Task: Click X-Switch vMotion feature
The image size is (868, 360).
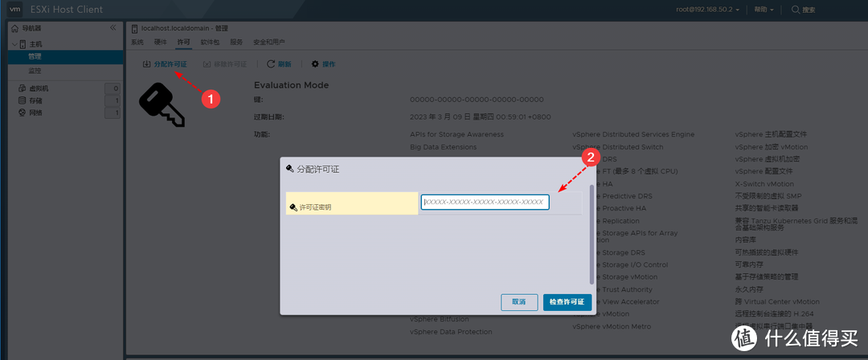Action: (x=764, y=184)
